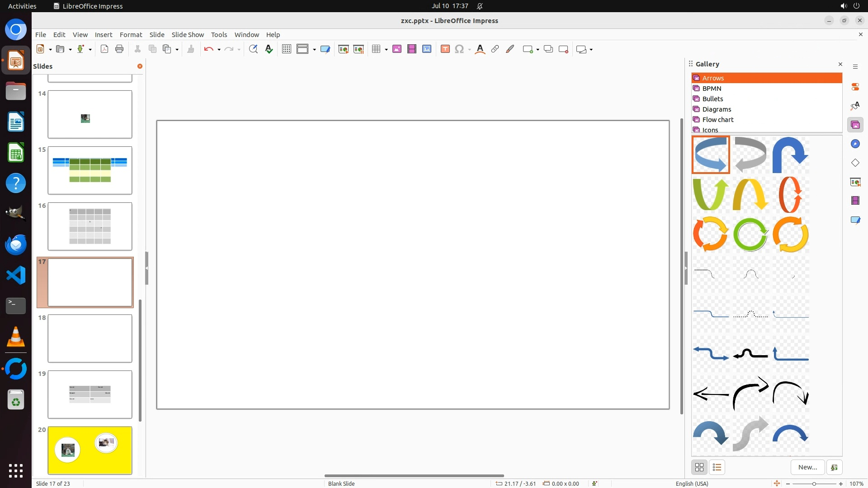Open Display Views dropdown arrow

pyautogui.click(x=314, y=50)
